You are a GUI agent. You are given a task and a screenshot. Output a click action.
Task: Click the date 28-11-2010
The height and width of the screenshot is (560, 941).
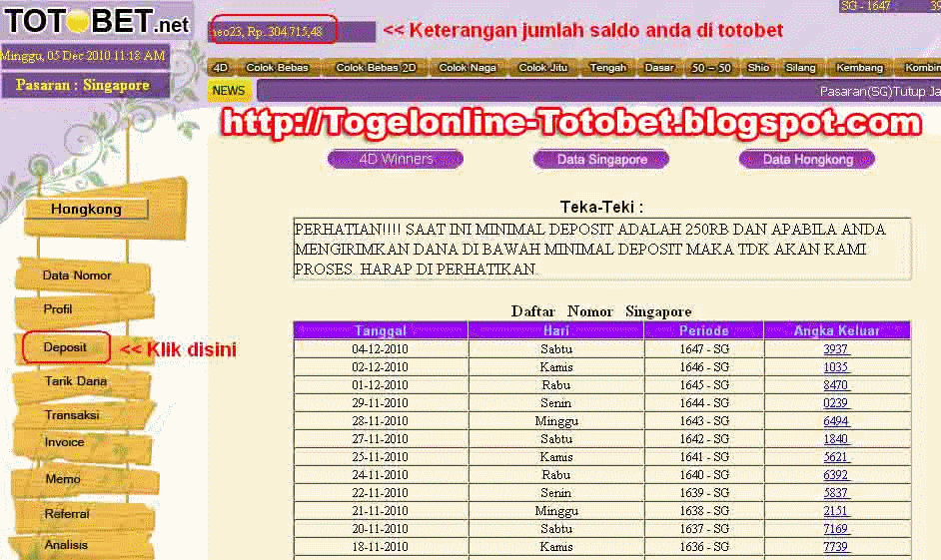coord(380,421)
